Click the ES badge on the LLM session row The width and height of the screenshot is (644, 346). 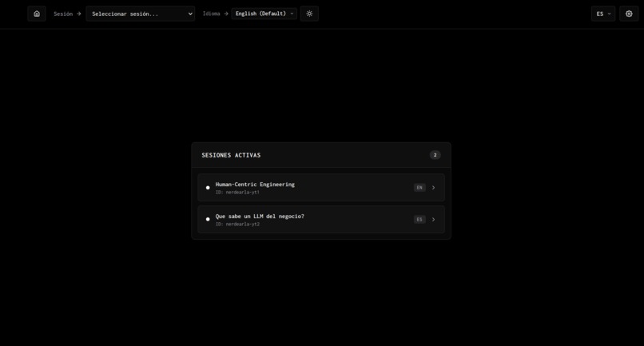point(419,220)
